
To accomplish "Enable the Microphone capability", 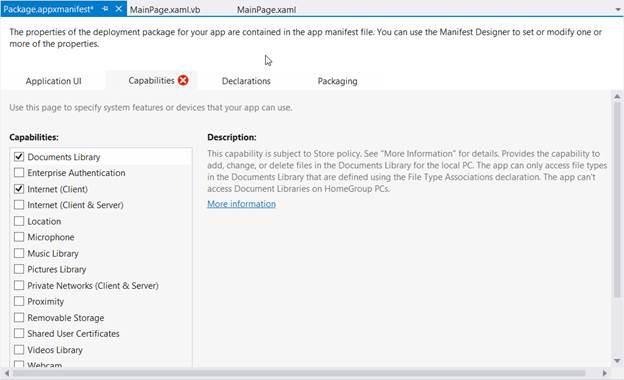I will [x=19, y=237].
